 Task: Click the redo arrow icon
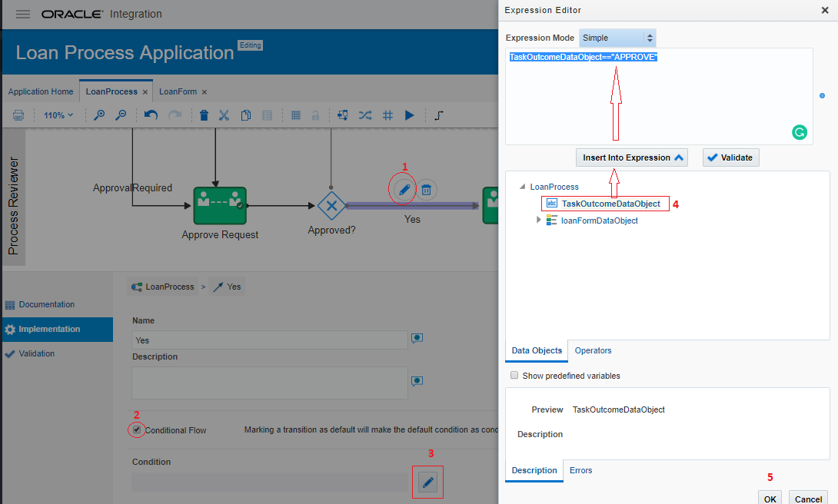(x=175, y=115)
